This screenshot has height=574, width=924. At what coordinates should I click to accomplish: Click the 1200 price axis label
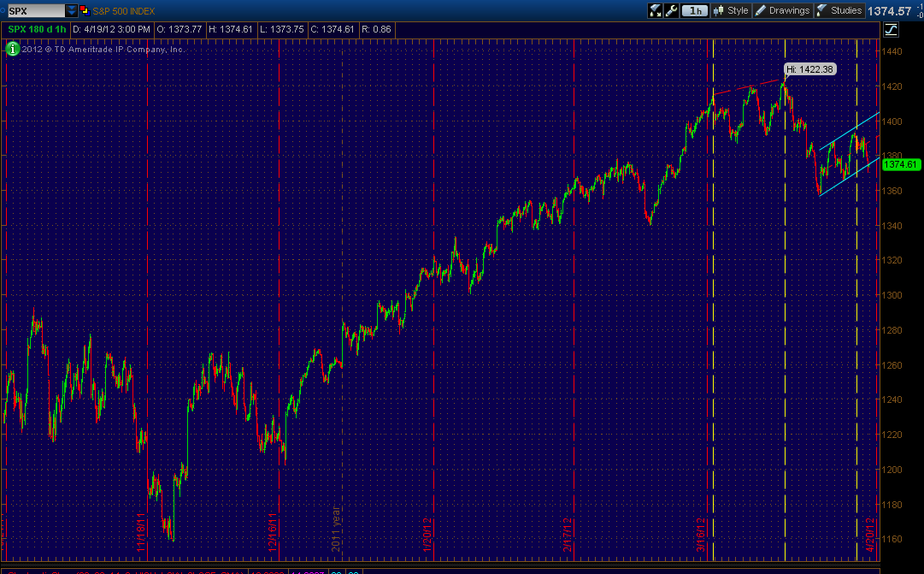click(892, 470)
